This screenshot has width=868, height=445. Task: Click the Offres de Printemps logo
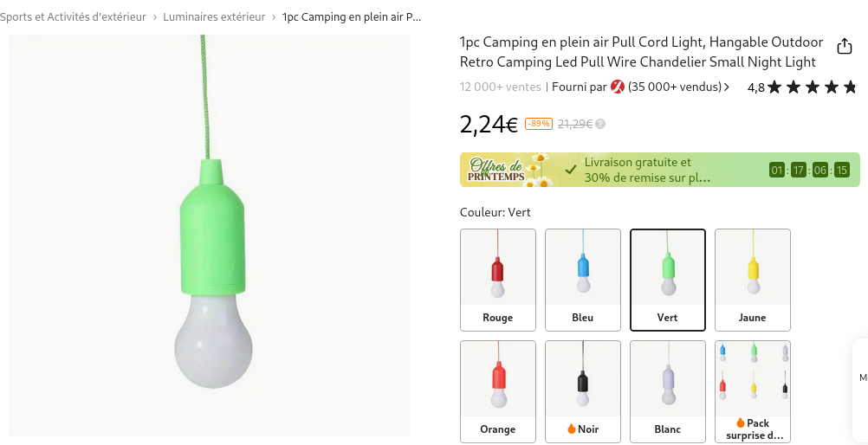(507, 170)
